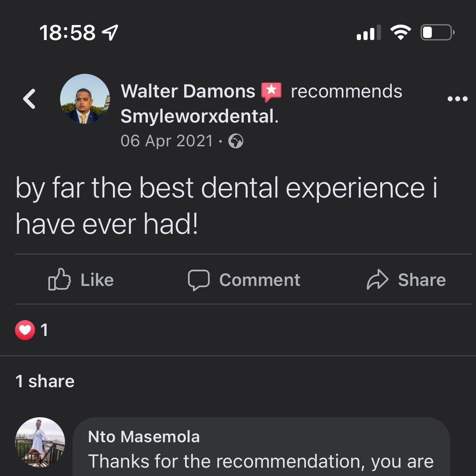This screenshot has height=476, width=476.
Task: Tap the Comment speech bubble icon
Action: coord(198,280)
